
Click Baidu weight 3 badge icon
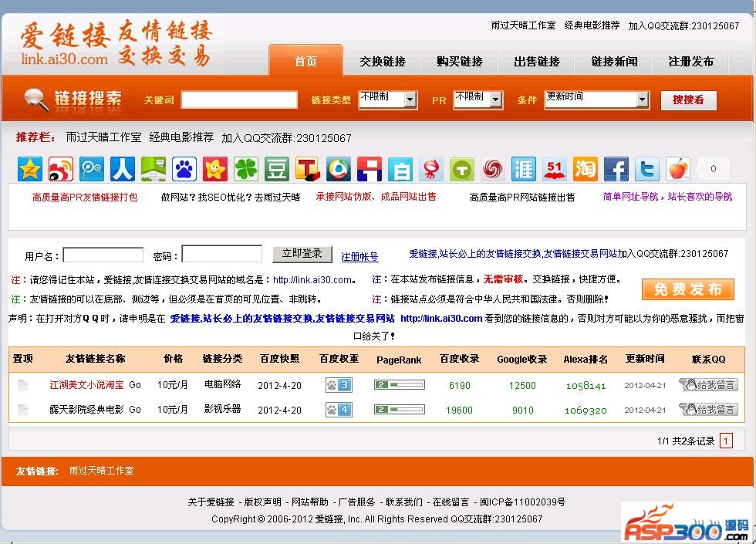[x=339, y=385]
